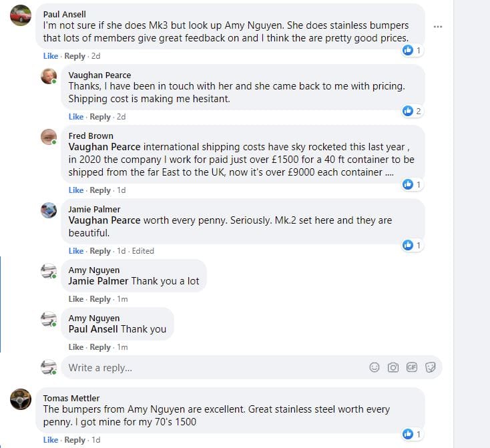
Task: Open three-dot options on Paul Ansell's comment
Action: [x=438, y=26]
